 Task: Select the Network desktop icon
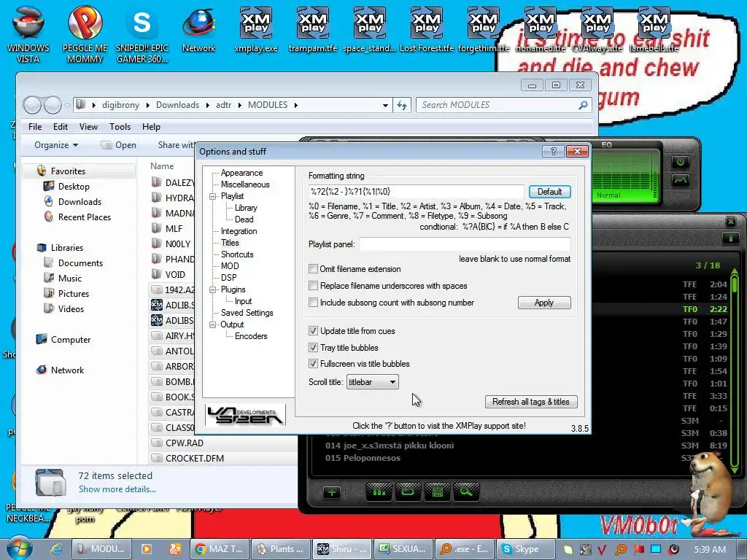click(198, 29)
